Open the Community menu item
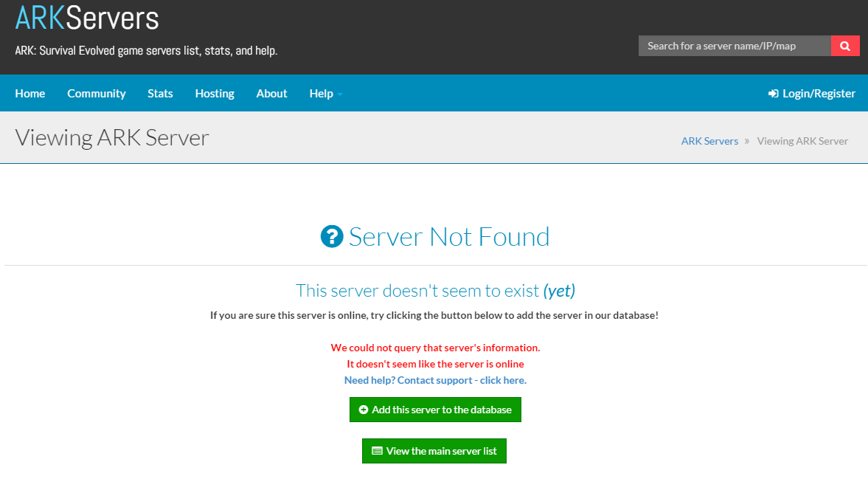 [97, 94]
